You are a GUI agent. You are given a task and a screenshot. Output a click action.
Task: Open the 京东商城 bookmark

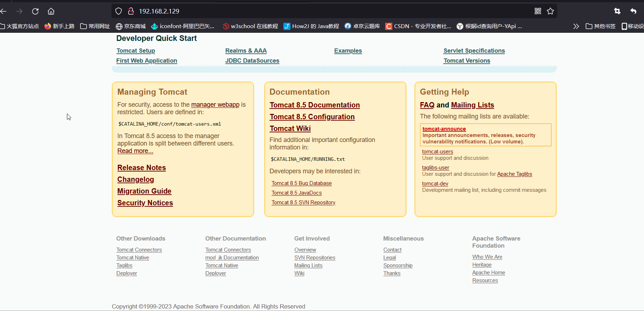131,26
